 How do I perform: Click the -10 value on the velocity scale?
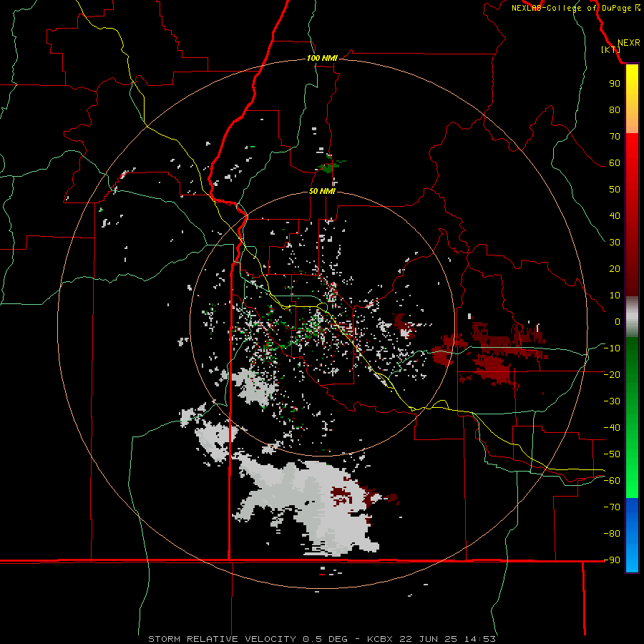[612, 348]
